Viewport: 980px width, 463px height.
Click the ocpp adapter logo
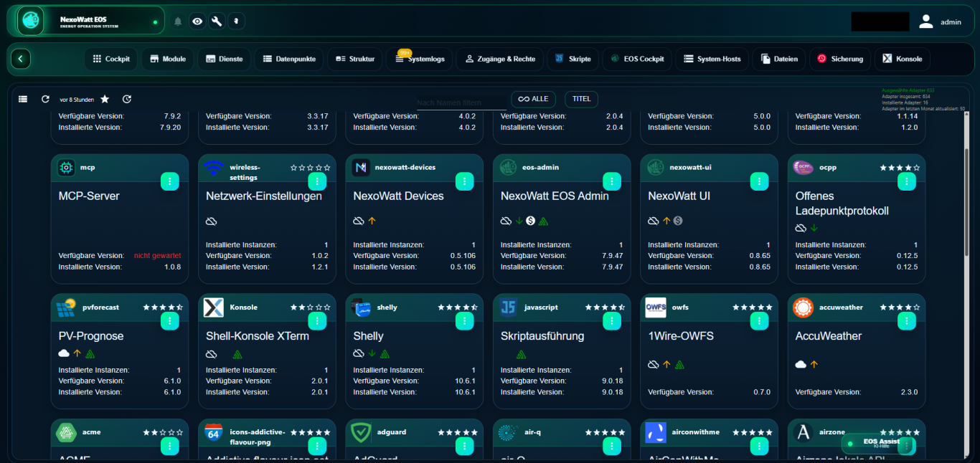tap(803, 168)
